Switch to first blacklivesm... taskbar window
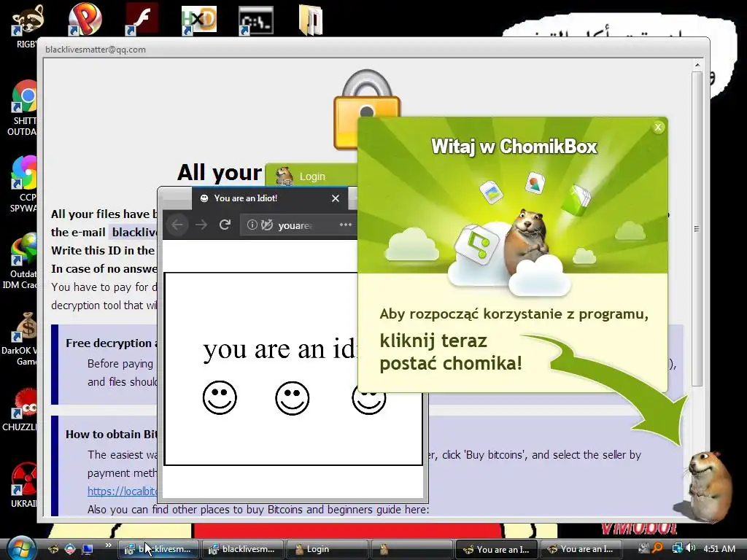The height and width of the screenshot is (560, 747). (x=158, y=549)
